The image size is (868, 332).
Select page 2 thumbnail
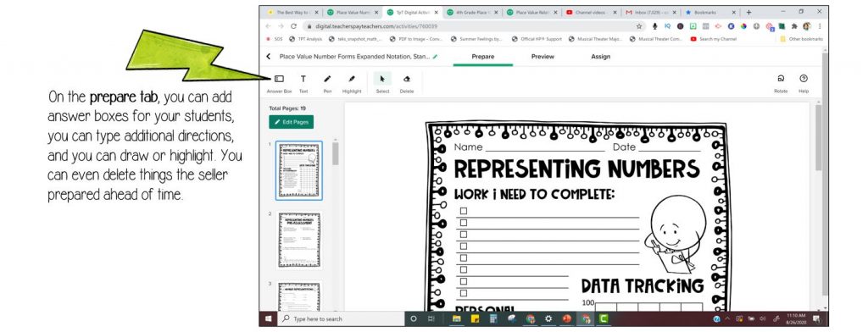[299, 240]
